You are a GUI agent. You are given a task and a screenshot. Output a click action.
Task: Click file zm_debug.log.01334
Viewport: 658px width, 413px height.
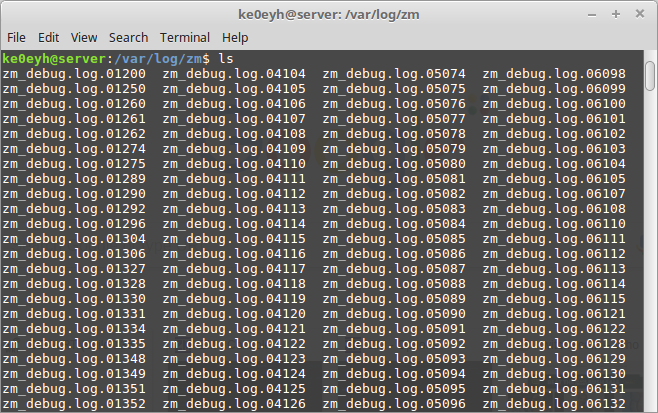pos(74,329)
